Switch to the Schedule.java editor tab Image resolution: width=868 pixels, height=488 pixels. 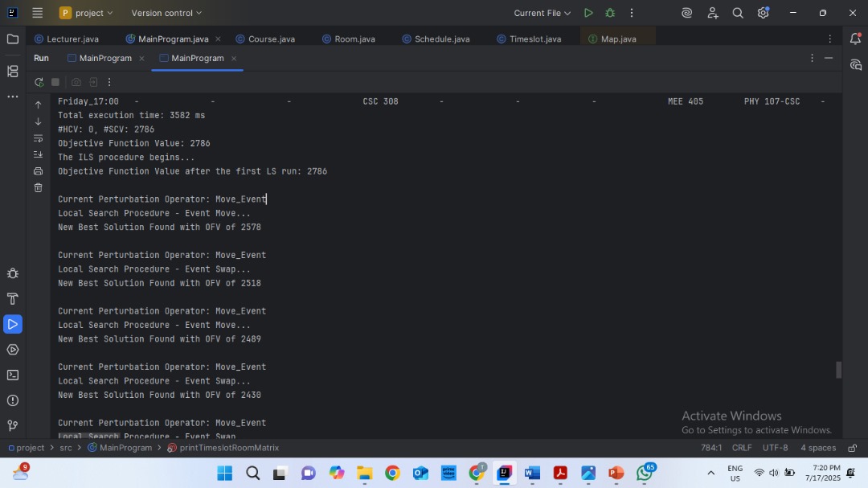point(441,39)
